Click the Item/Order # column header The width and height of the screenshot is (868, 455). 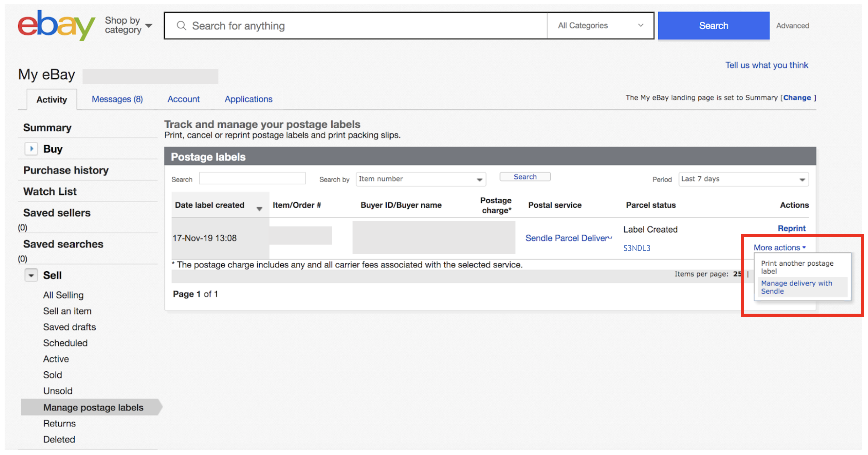pyautogui.click(x=297, y=205)
